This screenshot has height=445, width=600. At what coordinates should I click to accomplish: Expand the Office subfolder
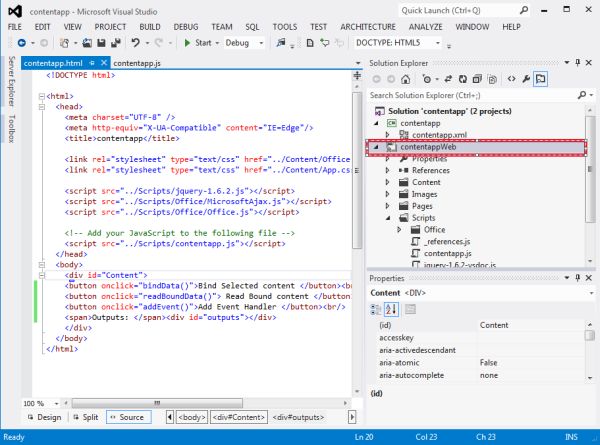click(399, 230)
